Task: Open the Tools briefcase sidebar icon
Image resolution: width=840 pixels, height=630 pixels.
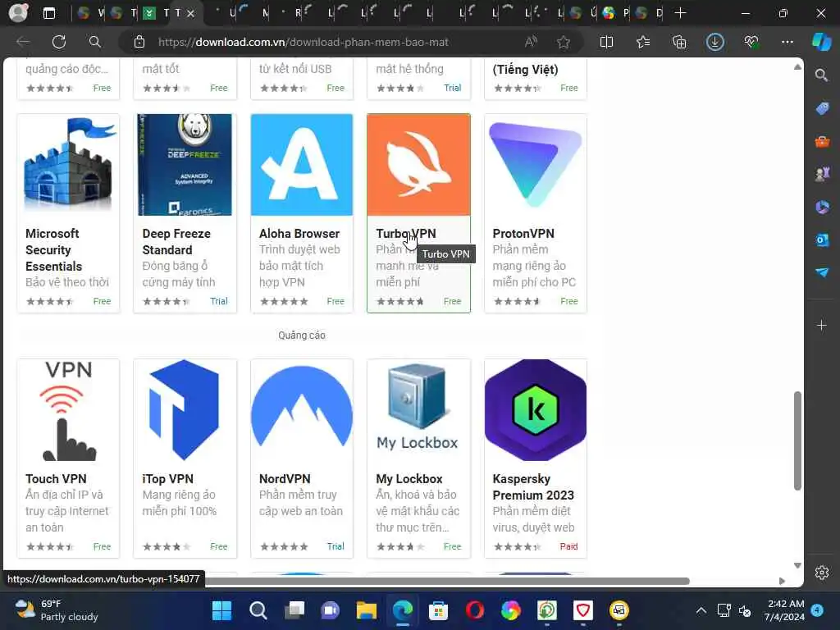Action: click(822, 141)
